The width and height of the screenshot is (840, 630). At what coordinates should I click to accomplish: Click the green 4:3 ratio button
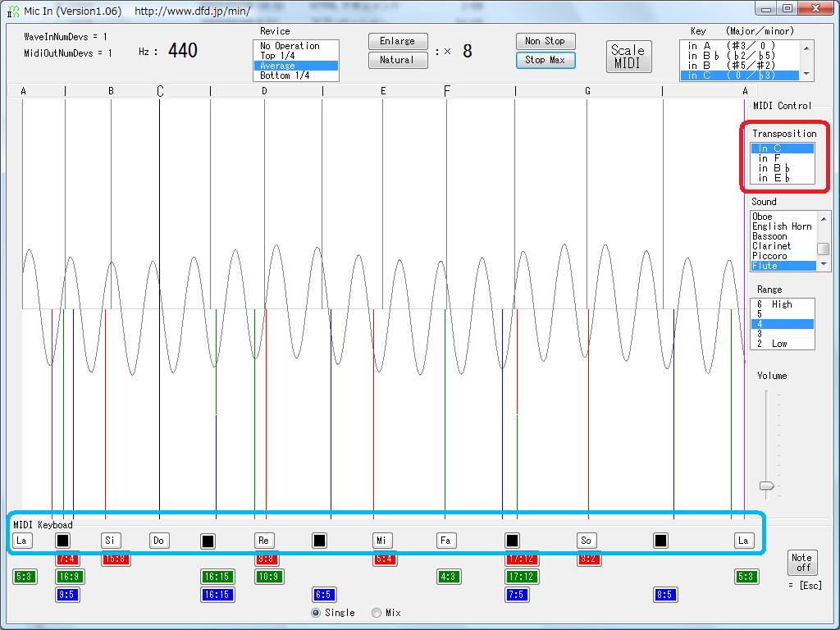pos(449,577)
